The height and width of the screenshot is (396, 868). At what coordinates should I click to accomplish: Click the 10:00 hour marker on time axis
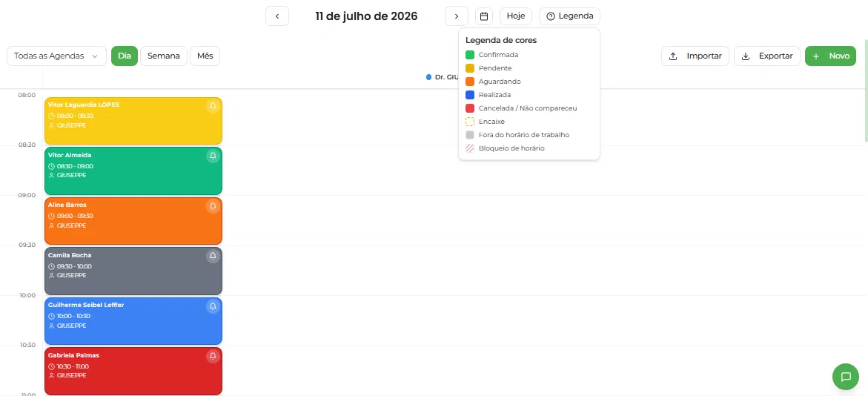pos(27,296)
